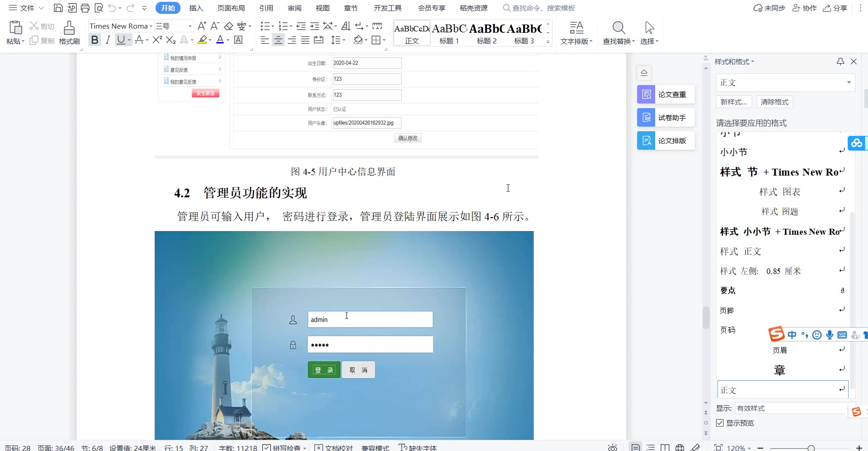Toggle eye protection mode in status bar
868x451 pixels.
click(x=613, y=447)
